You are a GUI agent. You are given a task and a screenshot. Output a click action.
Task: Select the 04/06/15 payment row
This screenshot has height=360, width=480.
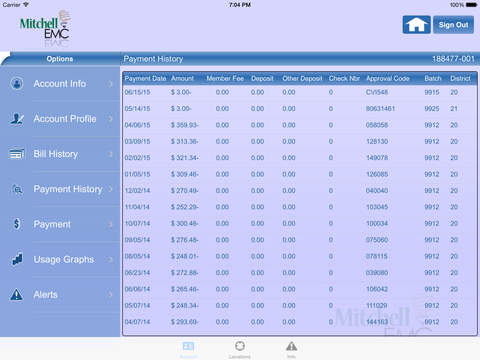click(299, 125)
